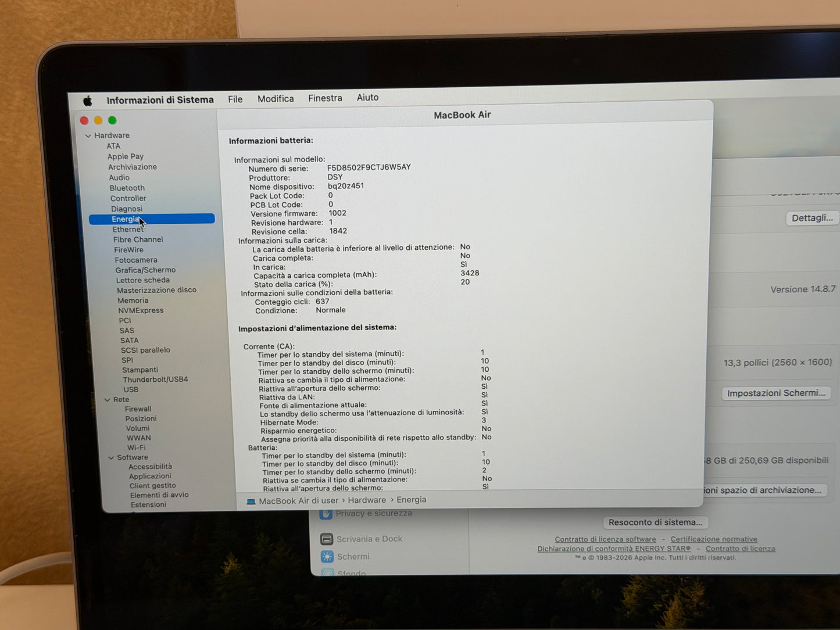Select Bluetooth in the sidebar
This screenshot has width=840, height=630.
127,188
